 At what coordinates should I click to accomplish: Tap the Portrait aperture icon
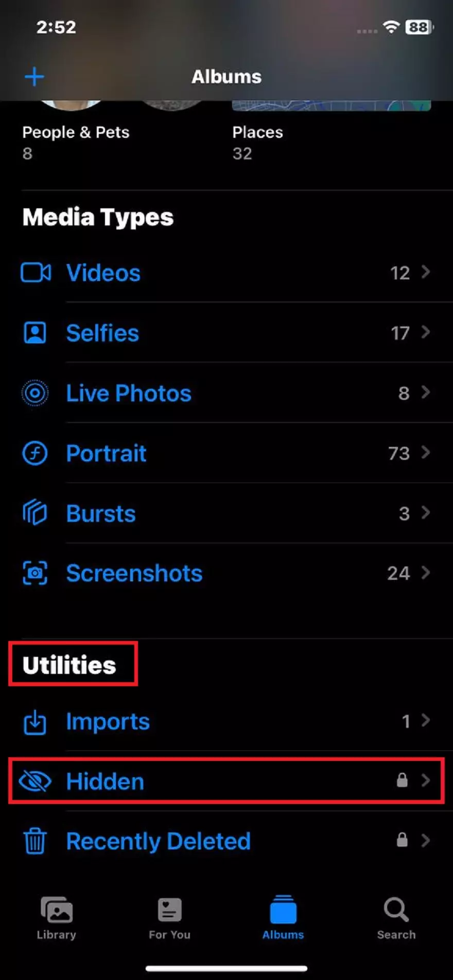click(x=35, y=453)
